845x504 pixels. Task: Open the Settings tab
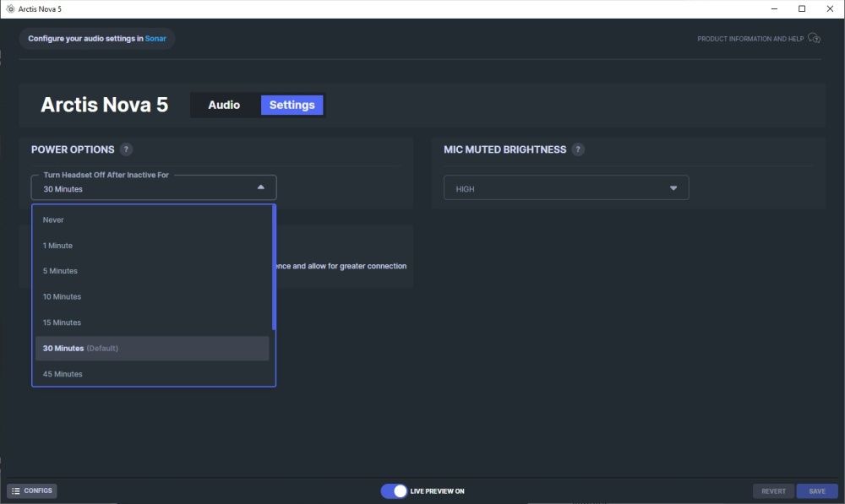pos(292,105)
